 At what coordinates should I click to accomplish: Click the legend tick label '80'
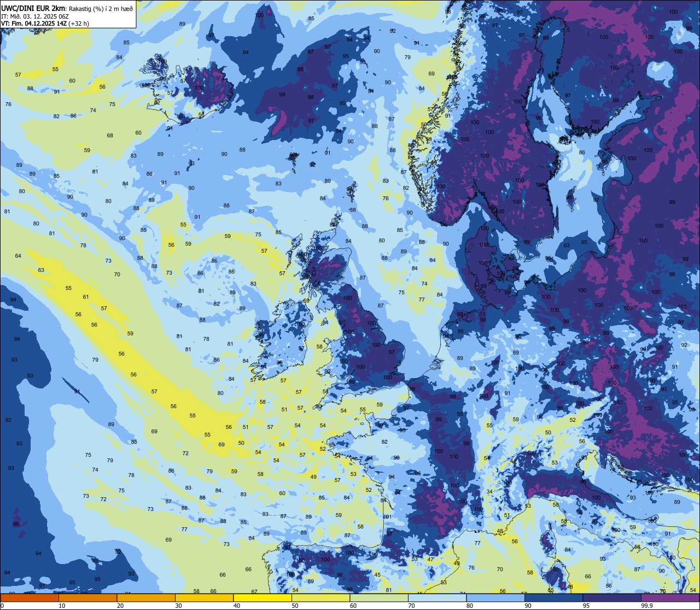pyautogui.click(x=470, y=606)
